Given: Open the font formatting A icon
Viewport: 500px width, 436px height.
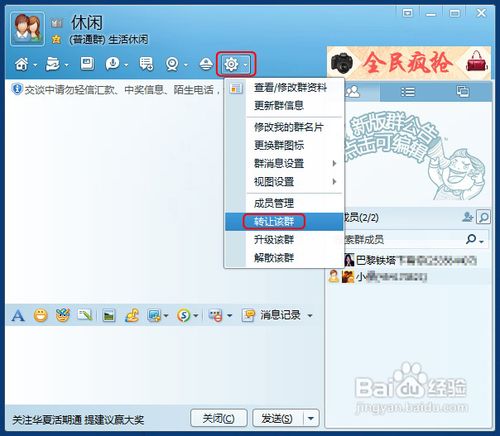Looking at the screenshot, I should click(x=18, y=315).
